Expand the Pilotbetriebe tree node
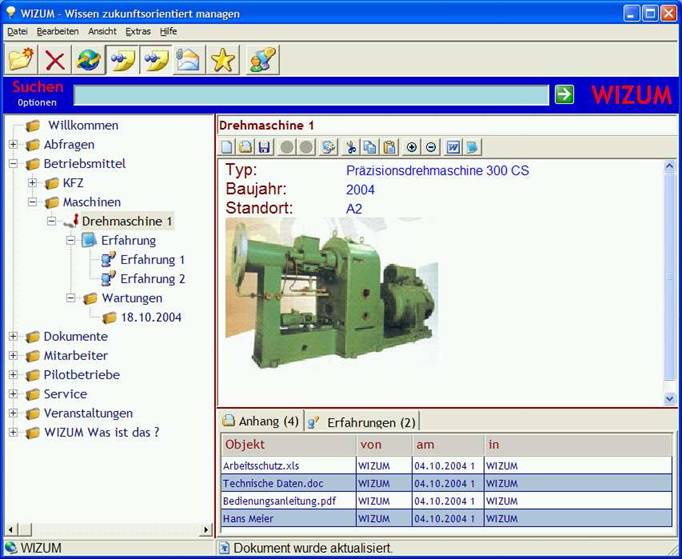 tap(13, 375)
